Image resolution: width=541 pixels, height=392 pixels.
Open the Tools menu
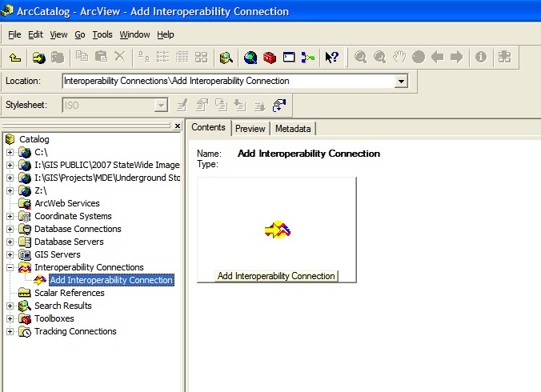pos(102,34)
